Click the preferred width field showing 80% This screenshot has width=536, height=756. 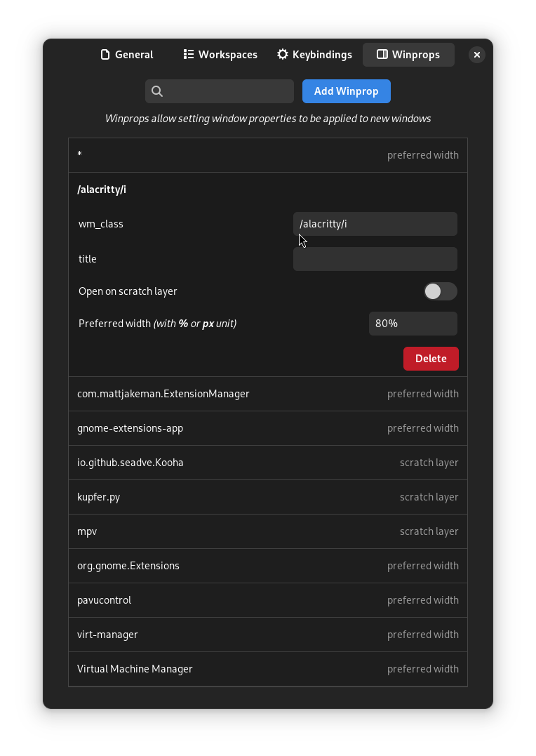(413, 324)
